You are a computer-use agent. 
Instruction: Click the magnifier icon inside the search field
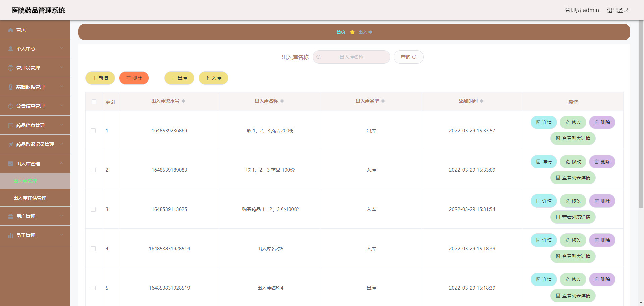click(x=319, y=57)
